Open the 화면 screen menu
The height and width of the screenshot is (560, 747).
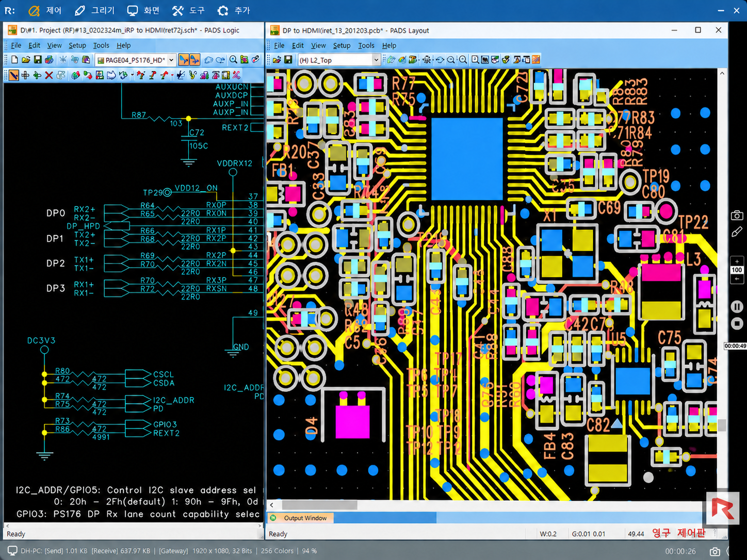pos(143,10)
